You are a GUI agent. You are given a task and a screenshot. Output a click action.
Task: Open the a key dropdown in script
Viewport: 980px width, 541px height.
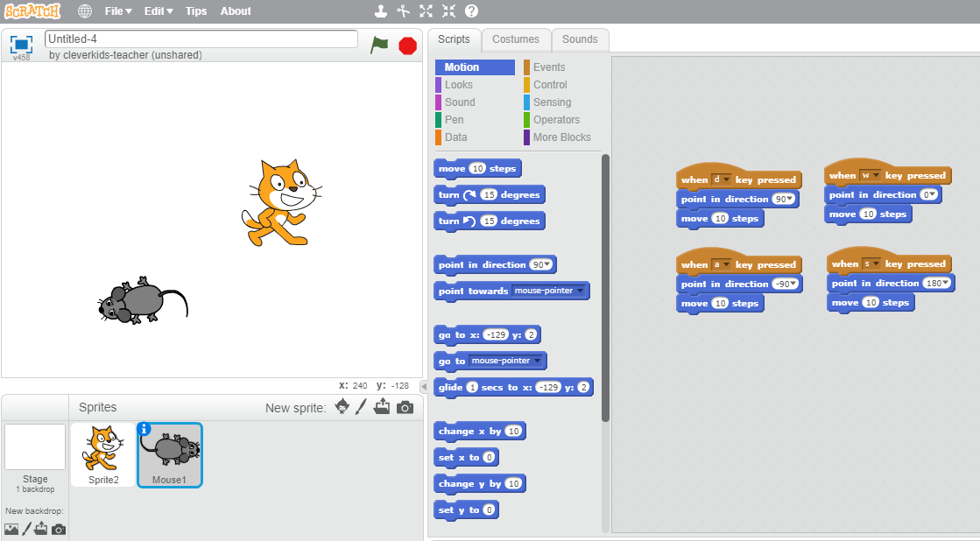(726, 265)
